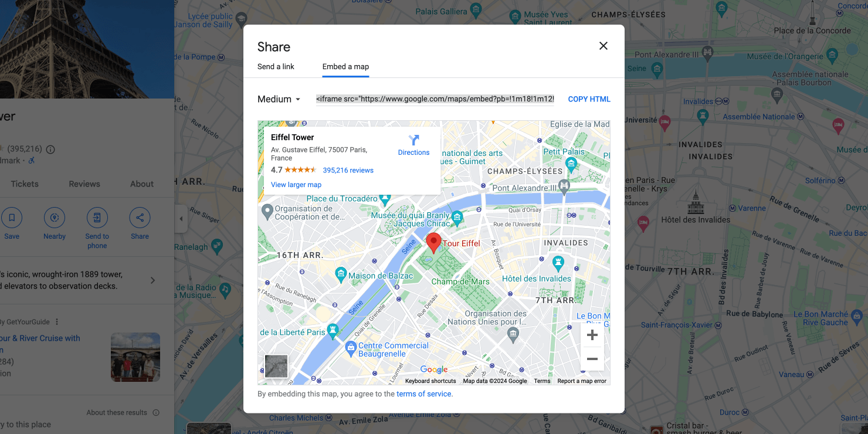Zoom in on the embedded map
The width and height of the screenshot is (868, 434).
592,335
